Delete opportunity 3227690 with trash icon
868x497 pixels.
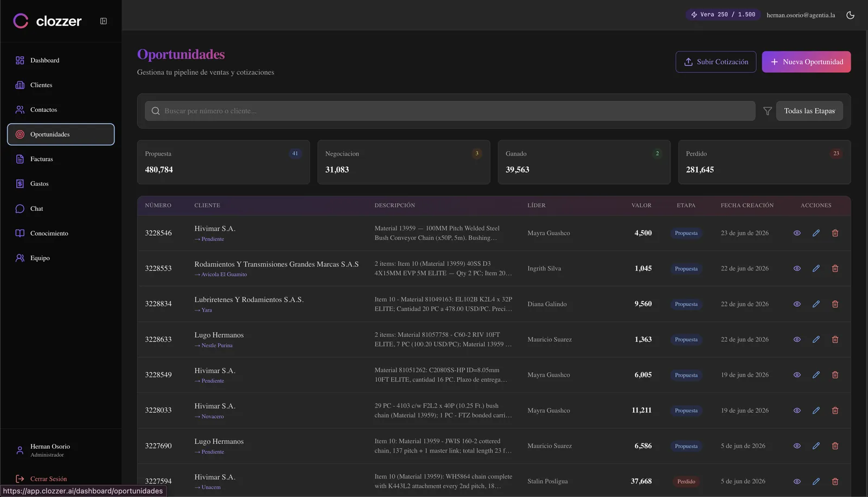[835, 446]
